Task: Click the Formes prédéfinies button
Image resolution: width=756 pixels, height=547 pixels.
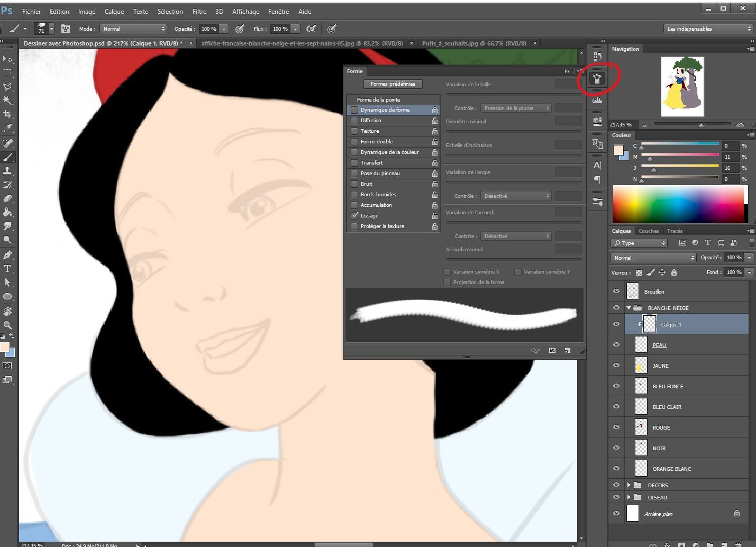Action: point(393,84)
